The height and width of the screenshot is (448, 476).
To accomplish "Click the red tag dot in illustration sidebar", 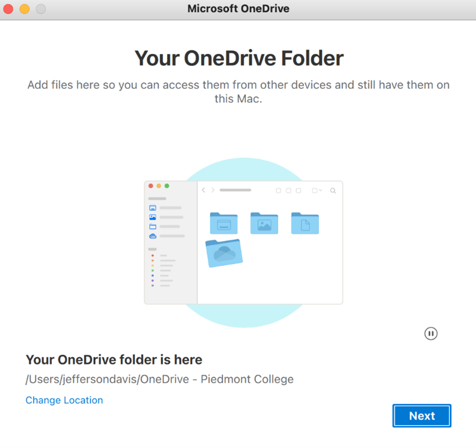I will point(153,255).
